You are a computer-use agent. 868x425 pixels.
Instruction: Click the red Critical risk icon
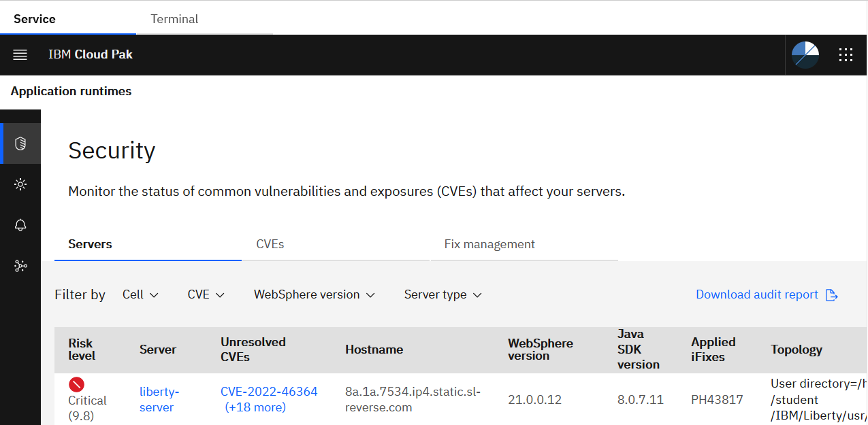coord(76,384)
